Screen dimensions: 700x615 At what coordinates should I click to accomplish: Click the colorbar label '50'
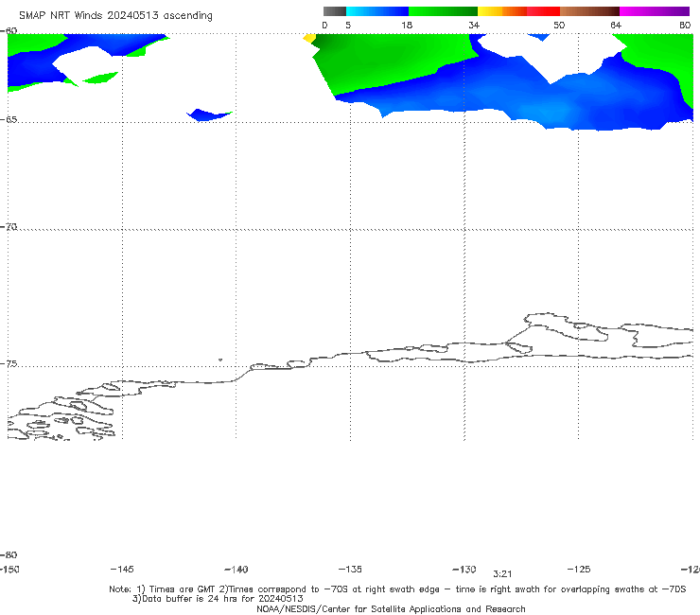point(559,26)
